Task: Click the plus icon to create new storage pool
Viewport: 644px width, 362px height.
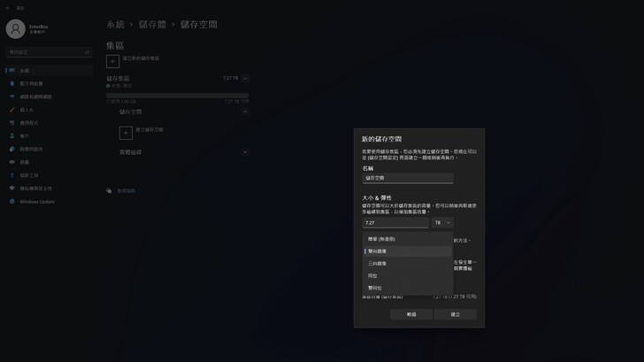Action: (x=112, y=61)
